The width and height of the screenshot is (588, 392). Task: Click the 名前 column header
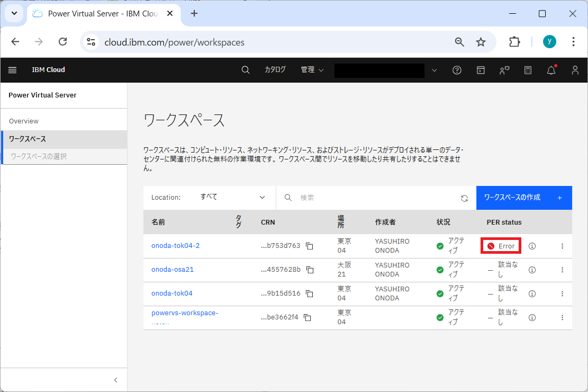[x=158, y=222]
